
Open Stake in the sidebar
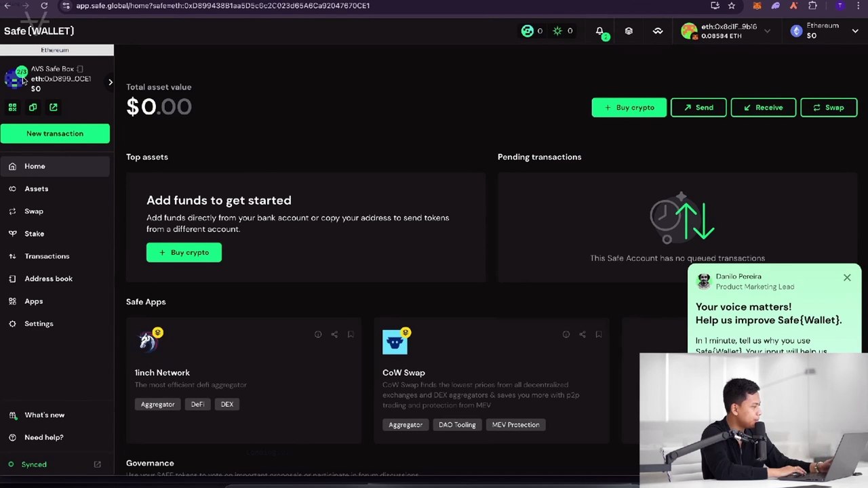[55, 233]
